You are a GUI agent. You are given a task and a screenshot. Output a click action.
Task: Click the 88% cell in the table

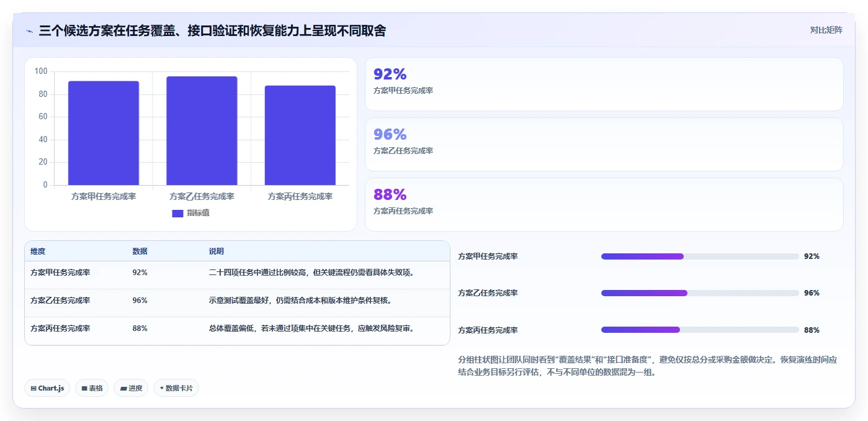coord(140,328)
